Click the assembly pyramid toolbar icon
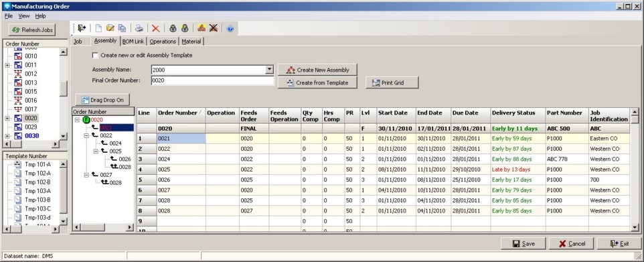 tap(202, 28)
